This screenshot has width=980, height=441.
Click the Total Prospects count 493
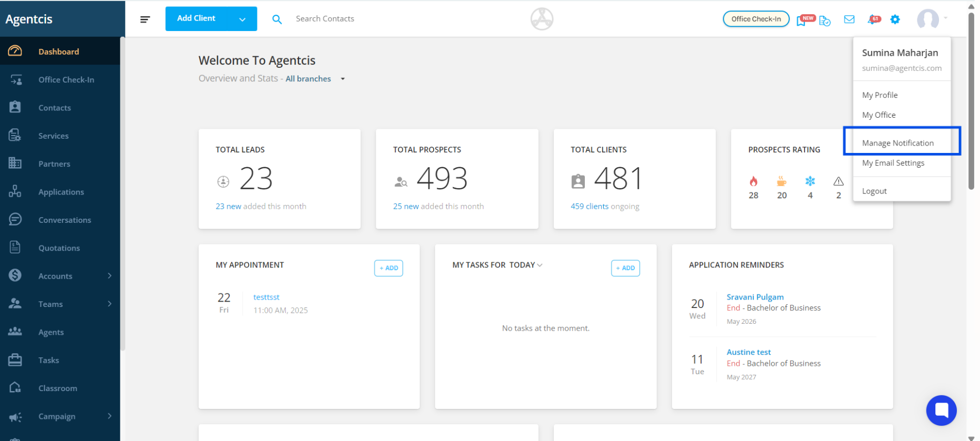point(442,179)
